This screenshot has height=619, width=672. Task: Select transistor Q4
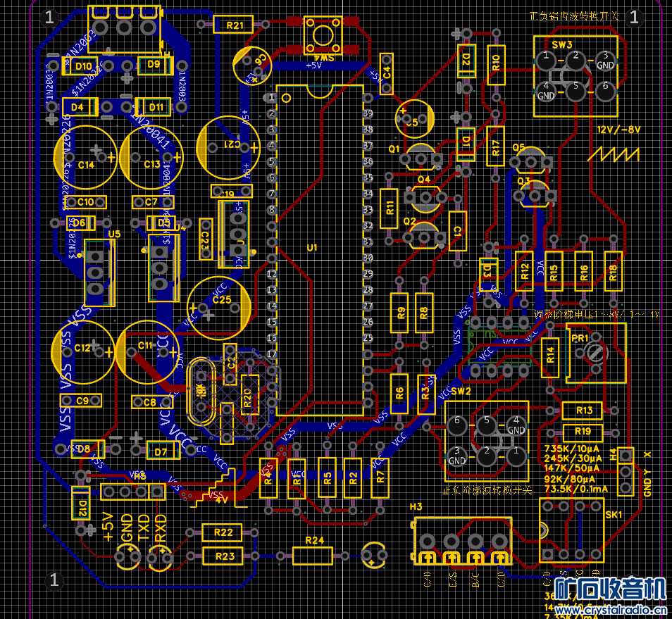click(x=425, y=198)
